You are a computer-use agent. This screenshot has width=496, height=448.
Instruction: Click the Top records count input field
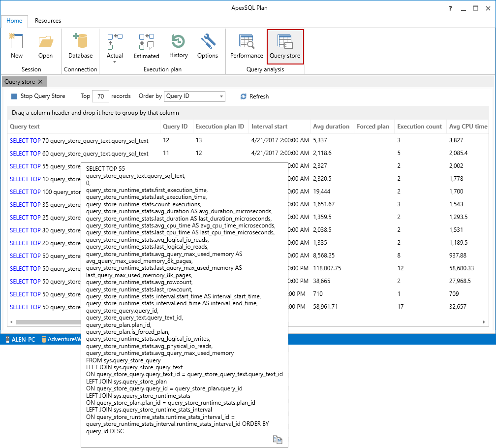pos(100,96)
